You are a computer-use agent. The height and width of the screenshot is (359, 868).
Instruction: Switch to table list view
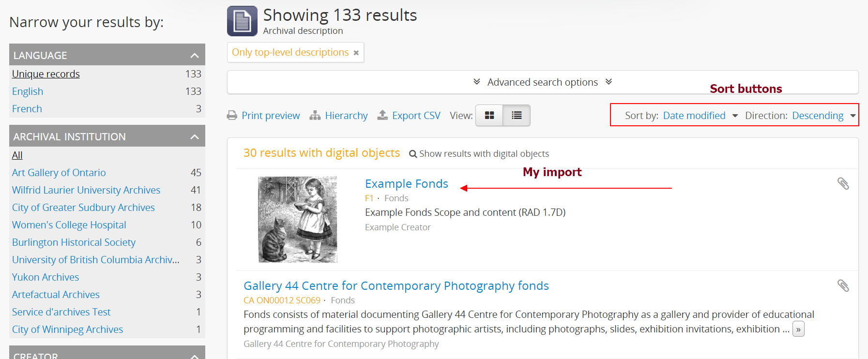coord(517,116)
